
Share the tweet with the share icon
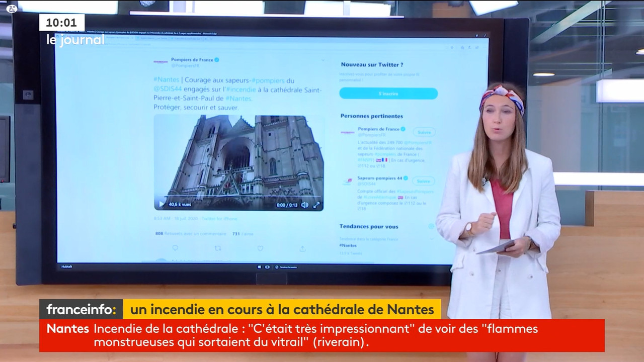click(x=302, y=248)
